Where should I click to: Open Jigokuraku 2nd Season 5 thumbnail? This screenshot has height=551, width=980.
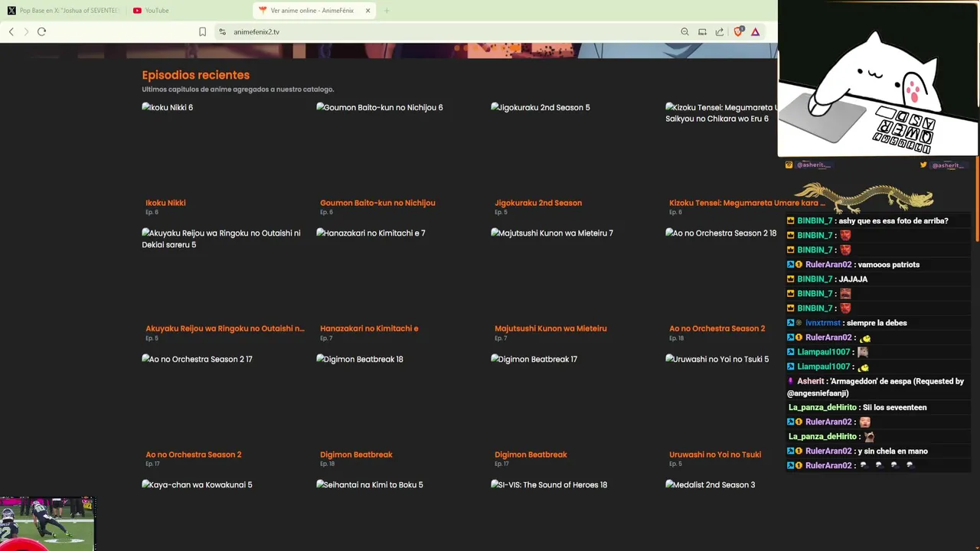tap(573, 147)
